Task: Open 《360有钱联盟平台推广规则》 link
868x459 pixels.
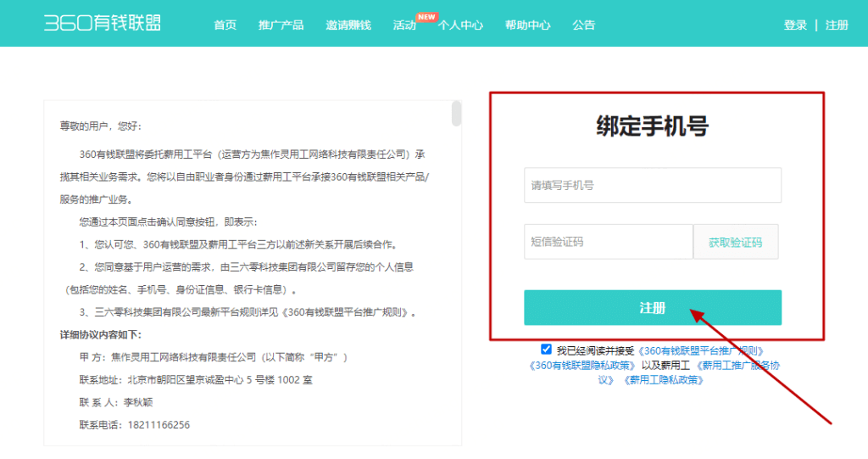Action: click(701, 351)
